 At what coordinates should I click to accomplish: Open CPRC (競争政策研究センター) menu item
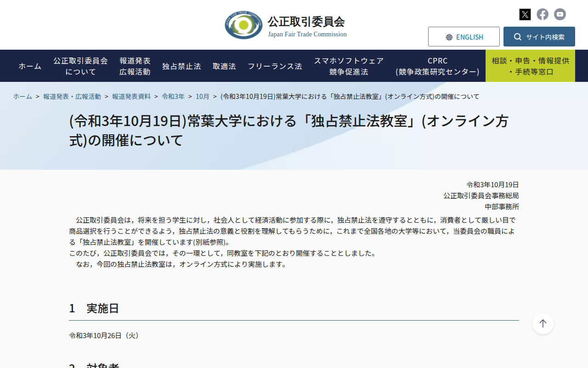coord(437,66)
